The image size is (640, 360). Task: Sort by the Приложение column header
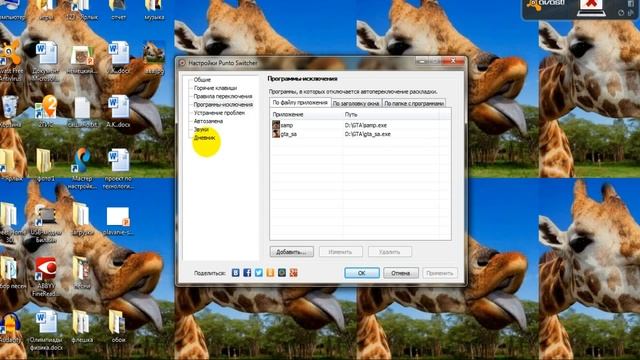(x=306, y=115)
